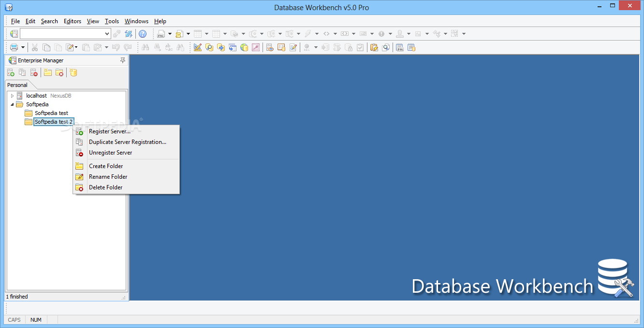Click the Register Server icon in Enterprise Manager toolbar
This screenshot has width=644, height=328.
[11, 72]
